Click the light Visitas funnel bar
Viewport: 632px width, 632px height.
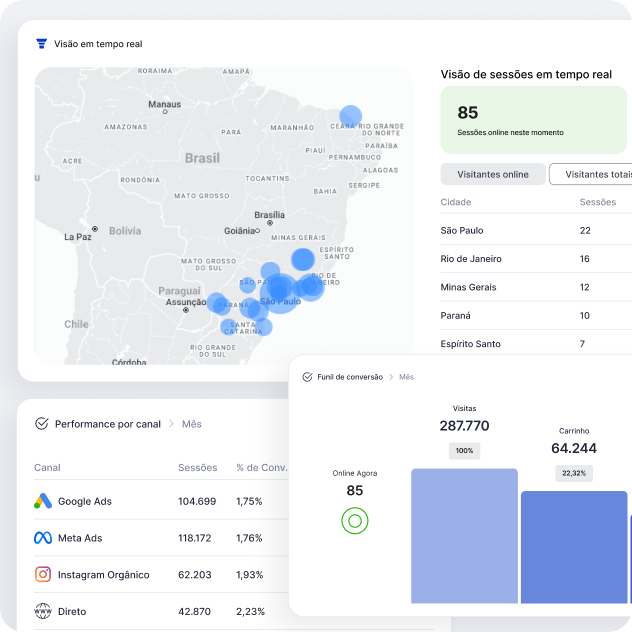[x=464, y=536]
